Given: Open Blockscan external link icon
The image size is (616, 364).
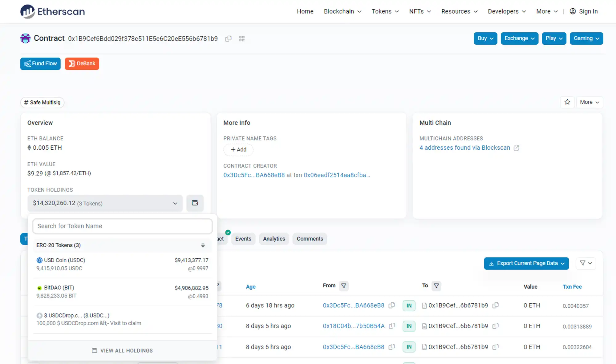Looking at the screenshot, I should tap(517, 148).
